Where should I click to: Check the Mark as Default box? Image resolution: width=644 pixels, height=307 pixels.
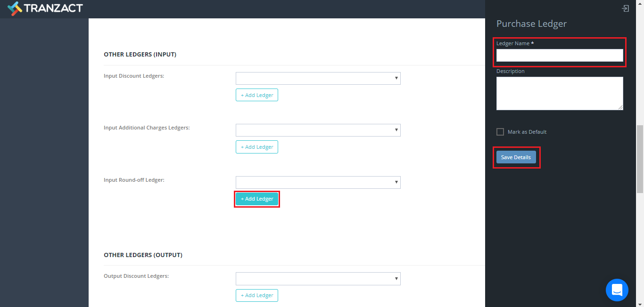point(500,132)
